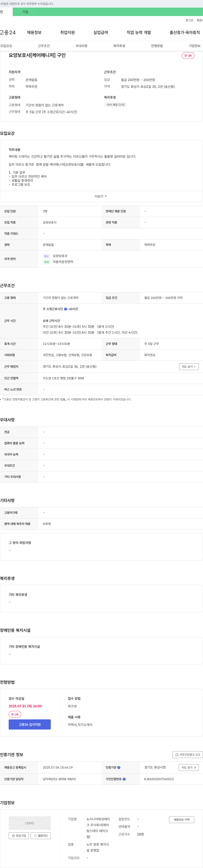Screen dimensions: 203x868
Task: Select the deadline text 2025.07.31 (목) 24:00
Action: [x=25, y=706]
